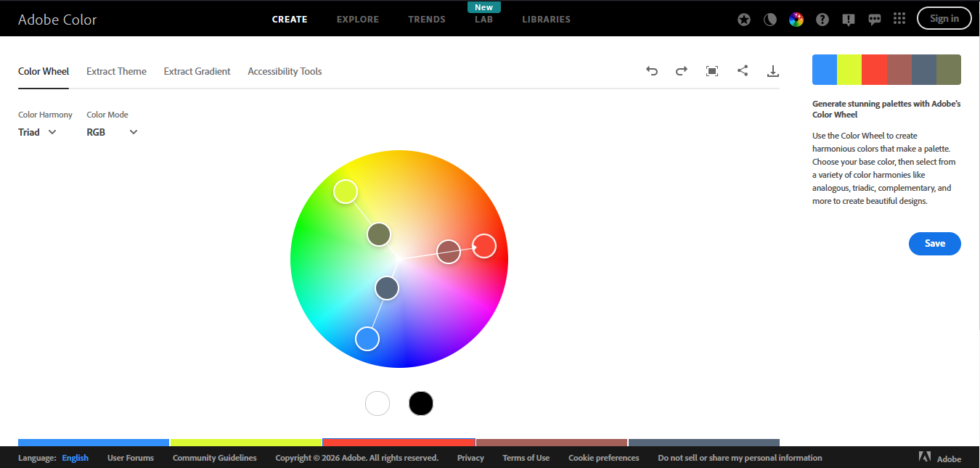Open Cookie preferences footer link
The height and width of the screenshot is (468, 980).
604,458
